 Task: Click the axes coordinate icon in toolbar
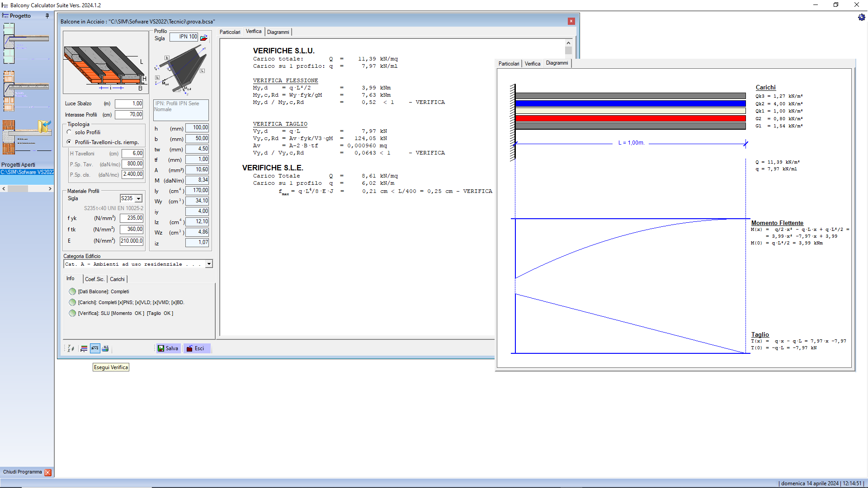tap(71, 348)
